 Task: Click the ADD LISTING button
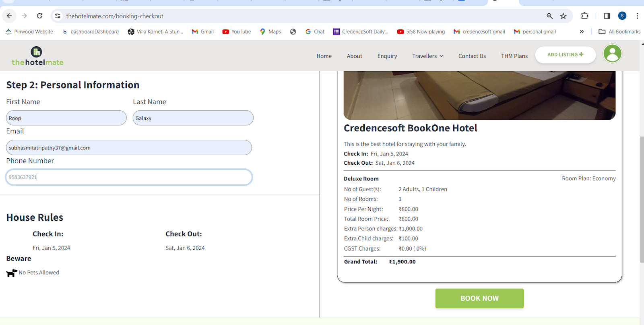point(565,55)
